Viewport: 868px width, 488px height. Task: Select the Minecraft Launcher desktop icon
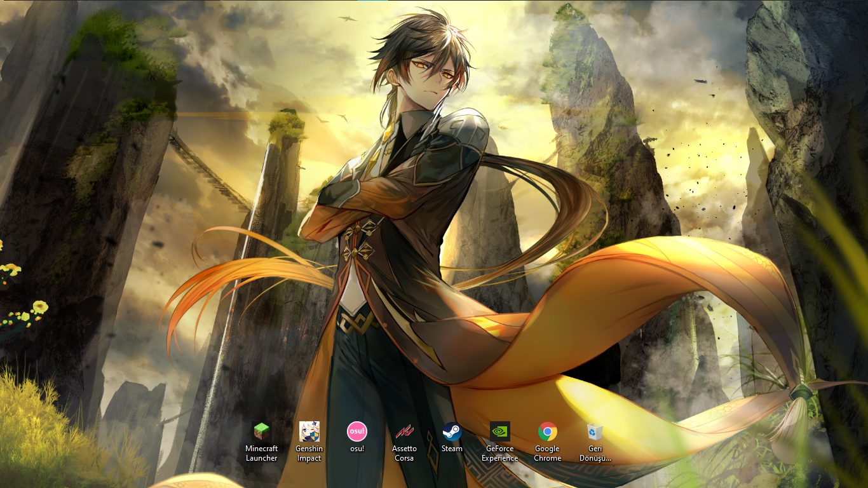coord(262,432)
